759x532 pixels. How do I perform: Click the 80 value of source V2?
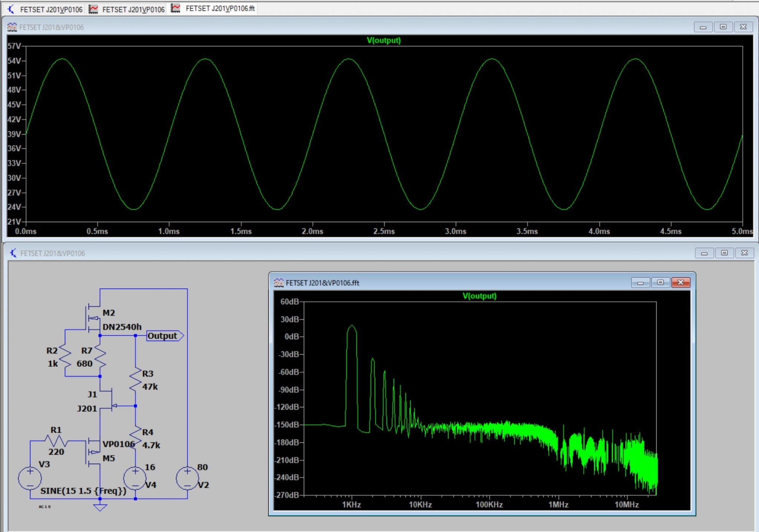point(202,467)
